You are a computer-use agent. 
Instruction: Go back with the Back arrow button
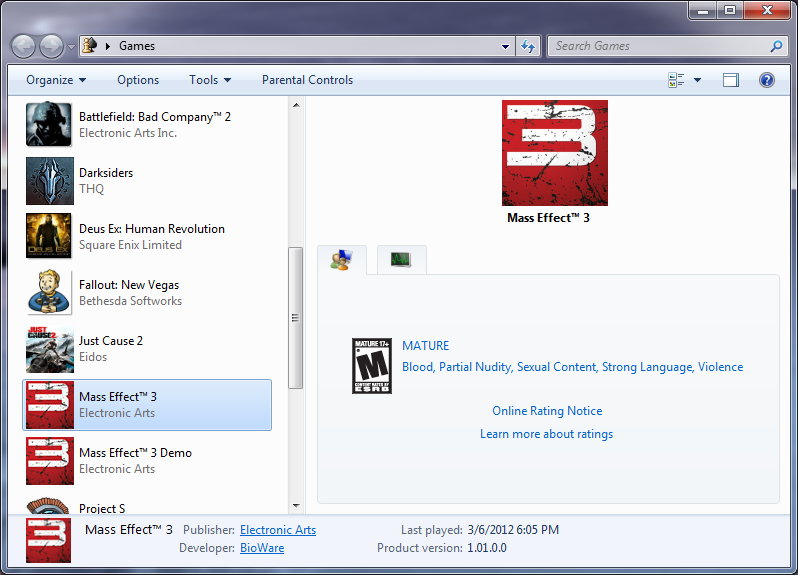pyautogui.click(x=23, y=47)
